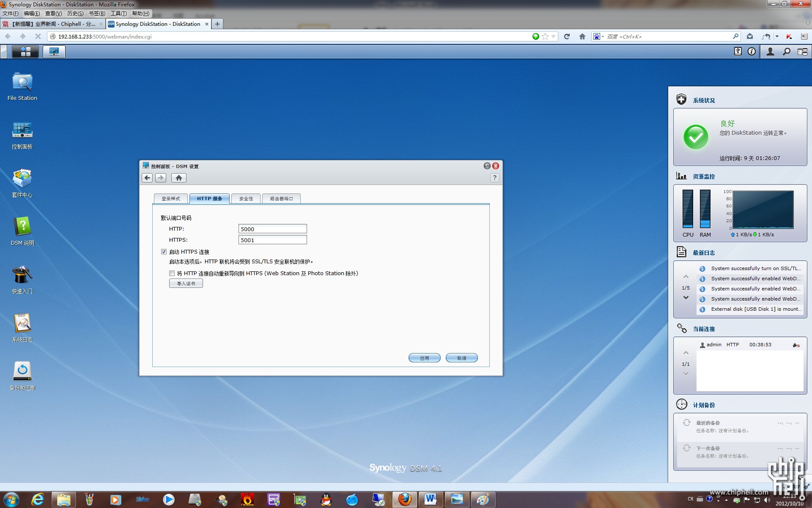Show next log page arrow

coord(686,298)
